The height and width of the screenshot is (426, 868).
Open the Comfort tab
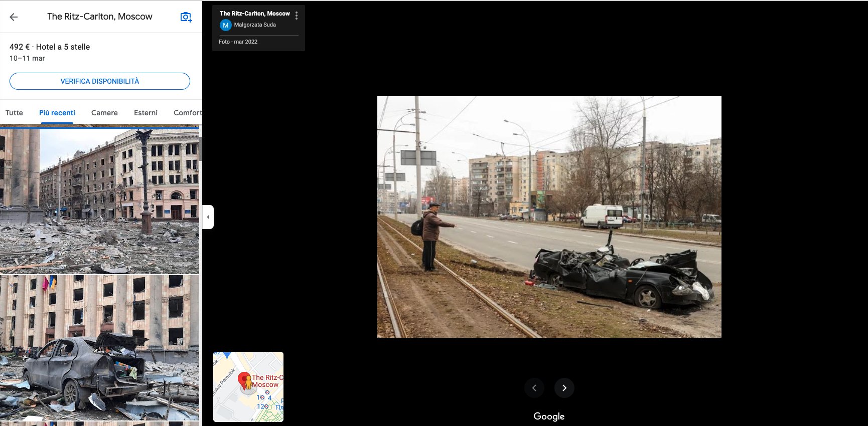coord(188,113)
